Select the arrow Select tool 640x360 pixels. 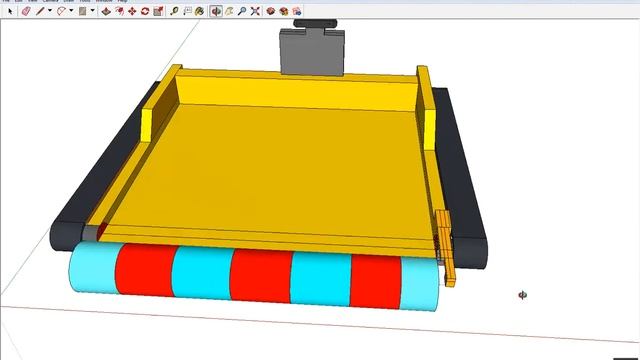click(10, 11)
